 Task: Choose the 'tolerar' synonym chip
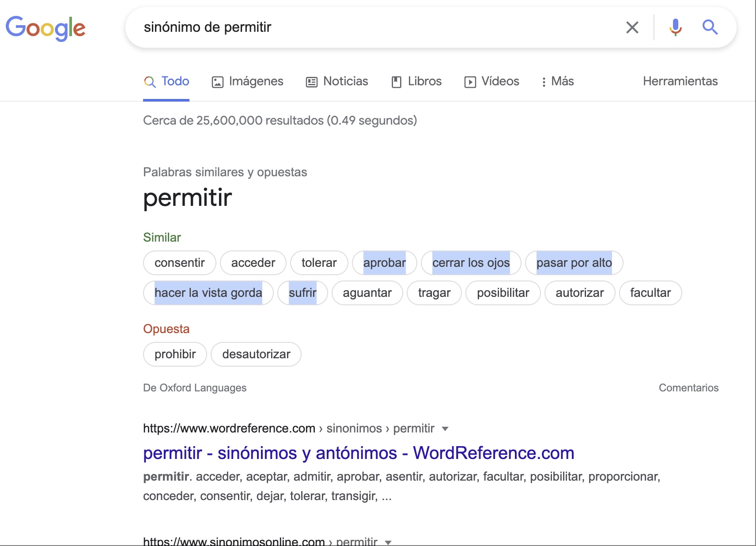[x=319, y=263]
